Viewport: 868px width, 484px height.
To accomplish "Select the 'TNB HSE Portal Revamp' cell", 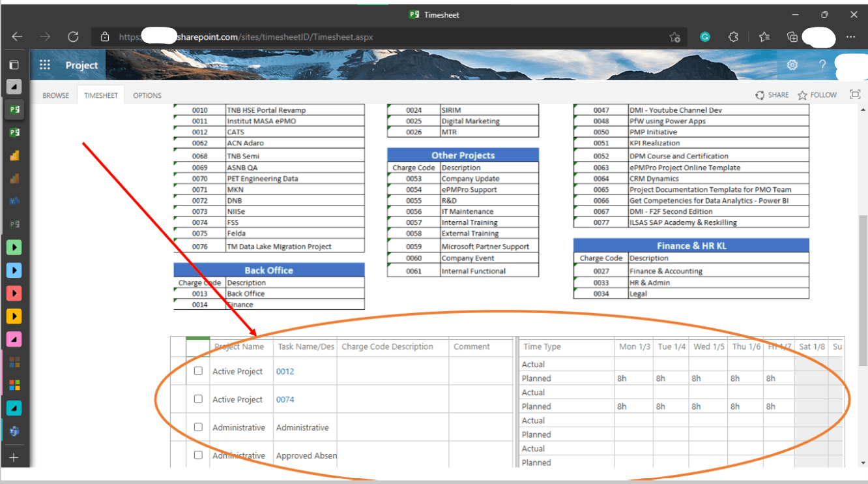I will click(x=295, y=110).
